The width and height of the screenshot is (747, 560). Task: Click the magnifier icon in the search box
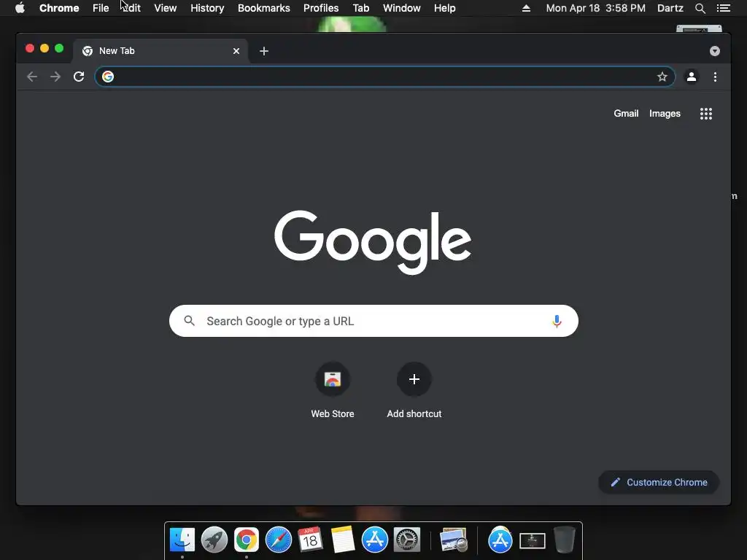click(x=190, y=321)
